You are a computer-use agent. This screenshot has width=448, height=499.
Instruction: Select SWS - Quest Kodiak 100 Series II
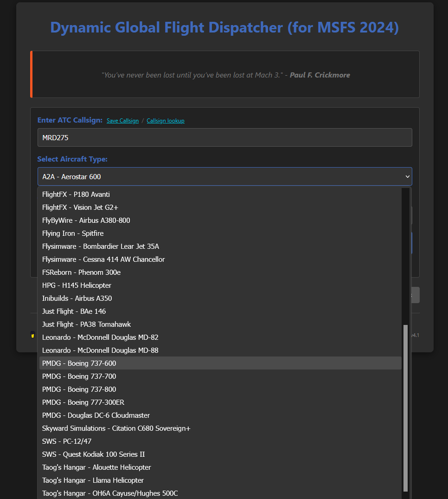220,454
